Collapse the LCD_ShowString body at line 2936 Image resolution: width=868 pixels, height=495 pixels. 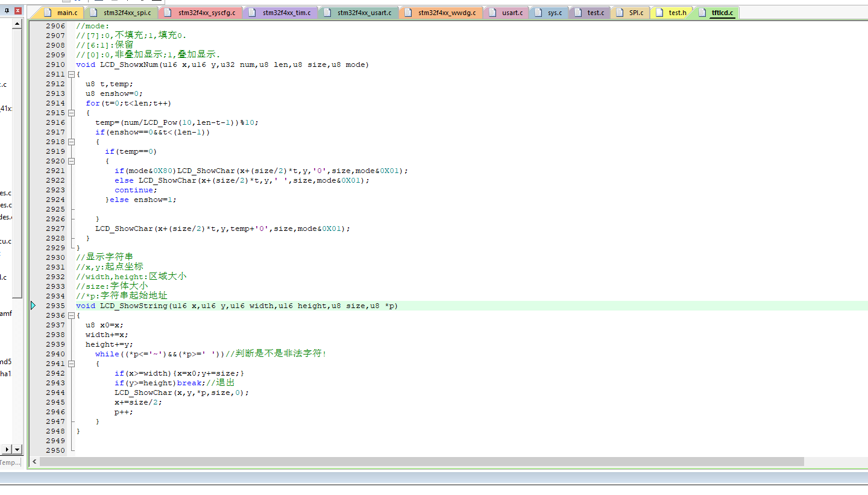coord(71,315)
